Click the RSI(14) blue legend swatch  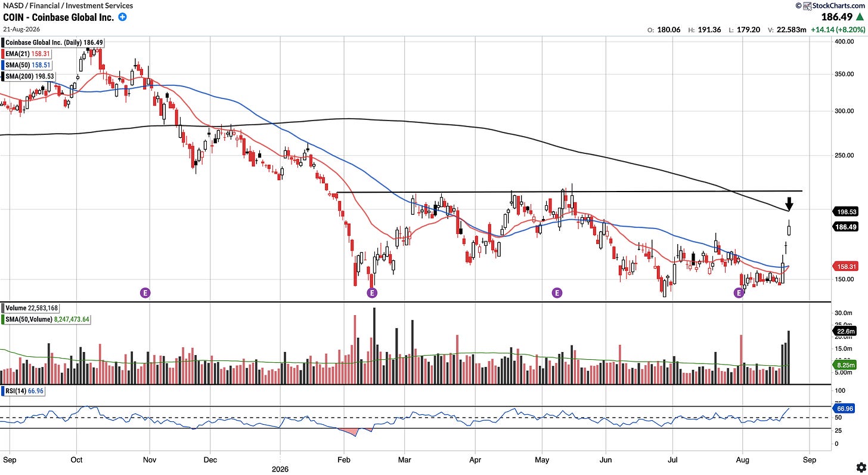3,391
